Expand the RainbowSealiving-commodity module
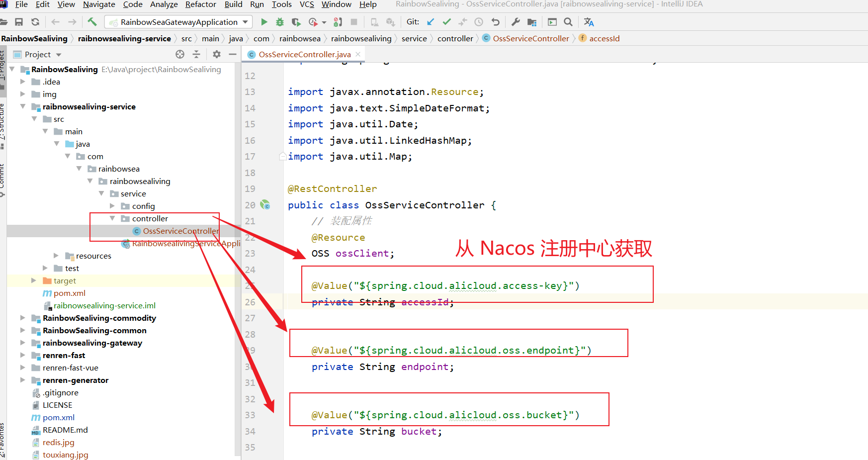This screenshot has width=868, height=460. [23, 318]
